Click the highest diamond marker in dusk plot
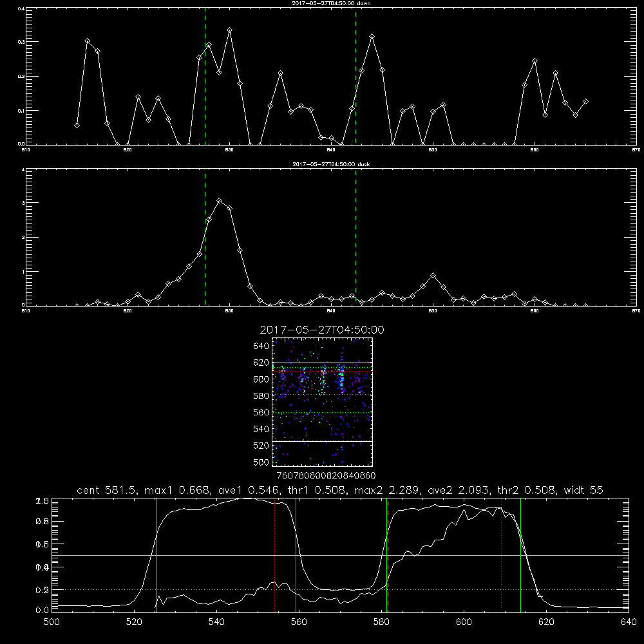This screenshot has height=644, width=644. click(x=220, y=201)
